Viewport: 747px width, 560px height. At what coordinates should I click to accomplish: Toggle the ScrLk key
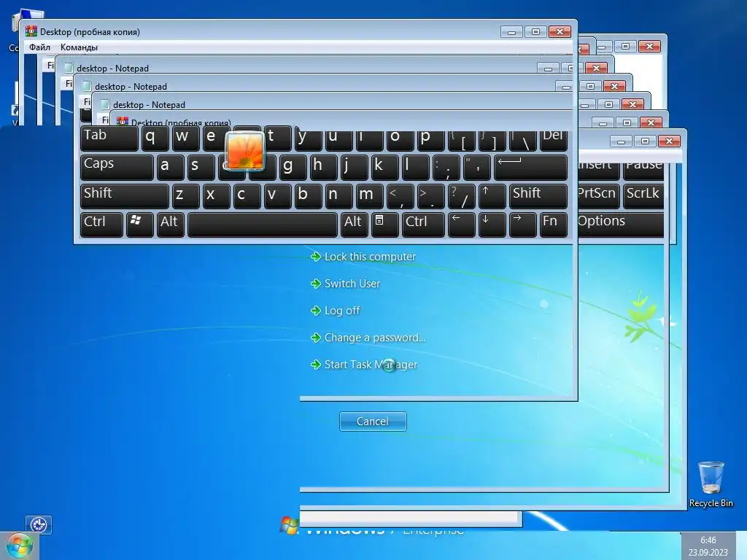(643, 196)
